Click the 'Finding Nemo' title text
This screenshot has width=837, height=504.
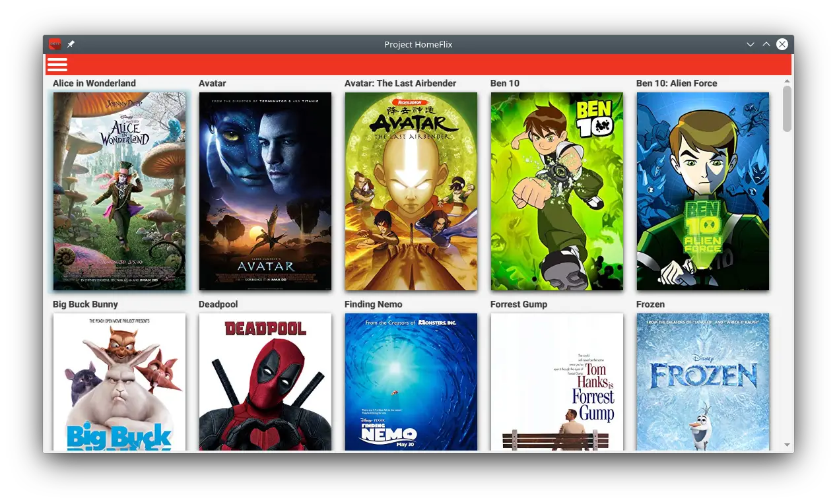click(x=374, y=304)
